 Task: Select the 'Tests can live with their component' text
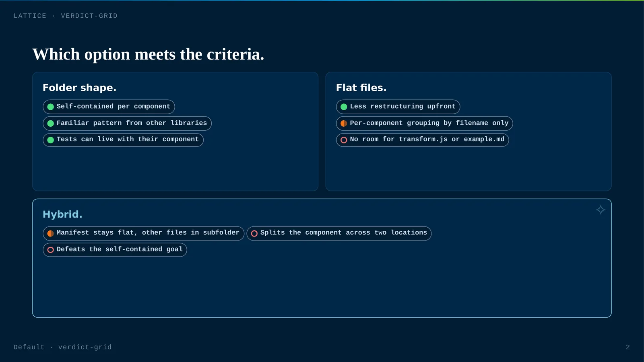click(128, 139)
